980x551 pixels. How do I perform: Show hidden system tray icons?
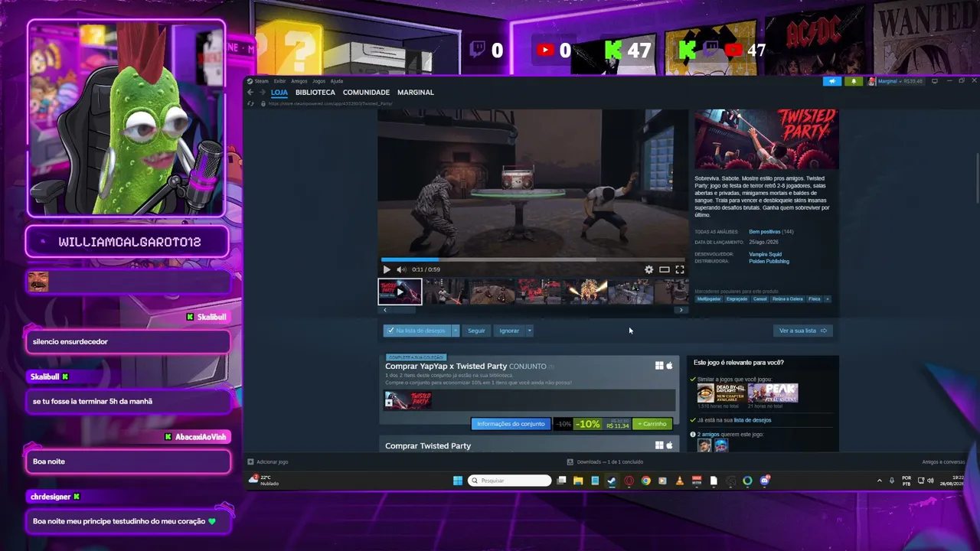coord(879,481)
